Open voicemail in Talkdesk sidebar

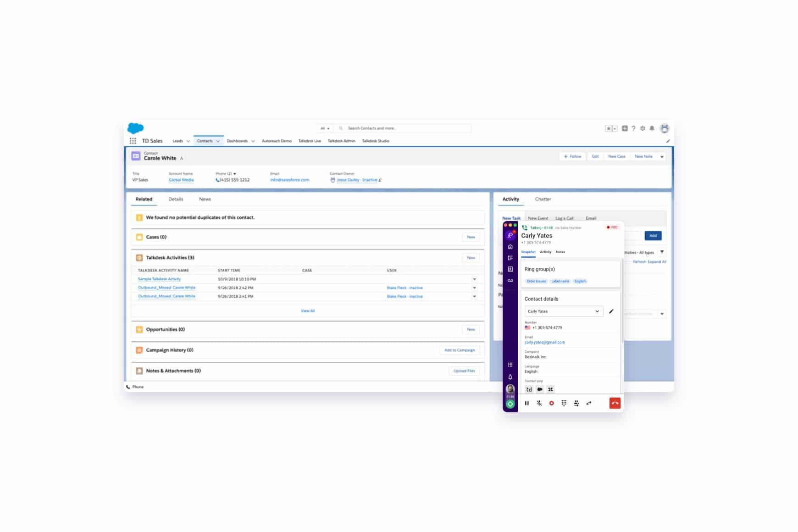pyautogui.click(x=510, y=281)
